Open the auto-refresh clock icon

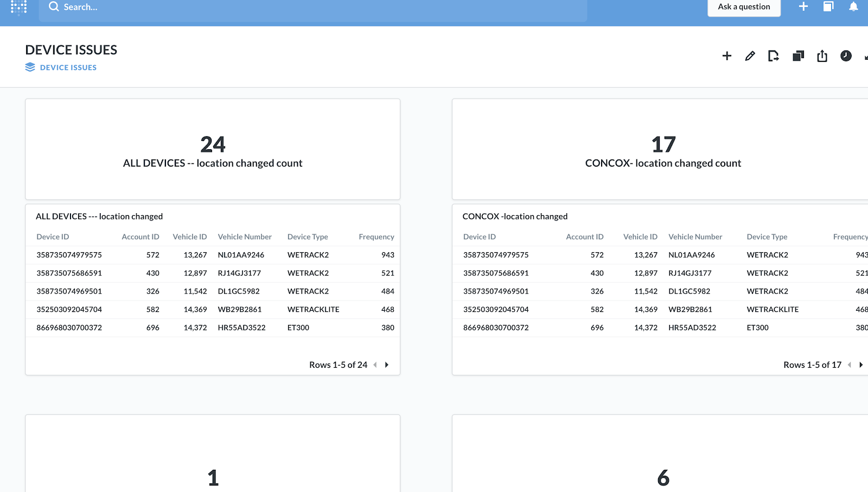[846, 56]
